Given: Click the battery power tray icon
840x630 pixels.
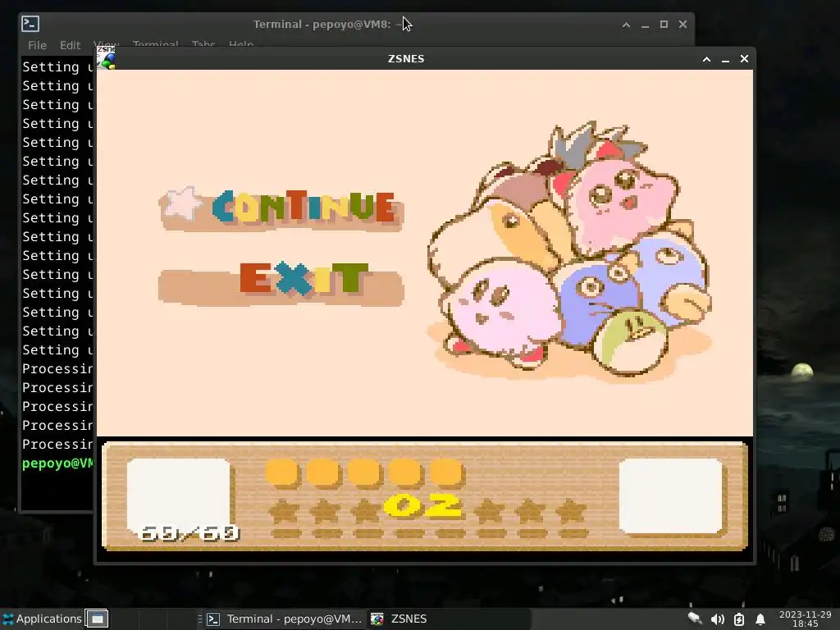Looking at the screenshot, I should pyautogui.click(x=739, y=619).
